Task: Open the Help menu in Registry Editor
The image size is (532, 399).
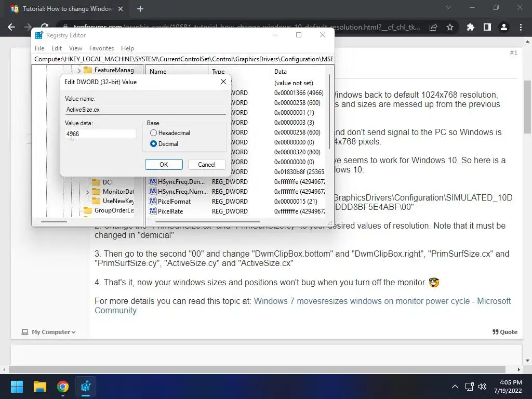Action: [128, 48]
